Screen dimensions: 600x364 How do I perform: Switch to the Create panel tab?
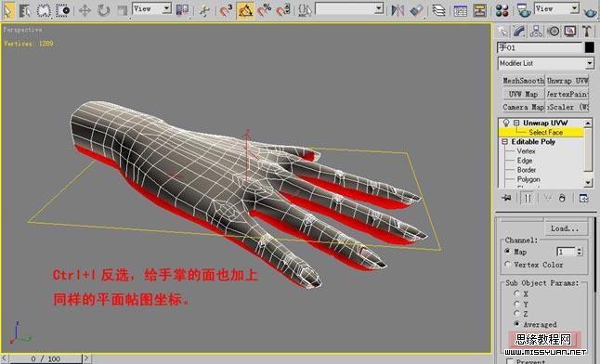pyautogui.click(x=502, y=31)
